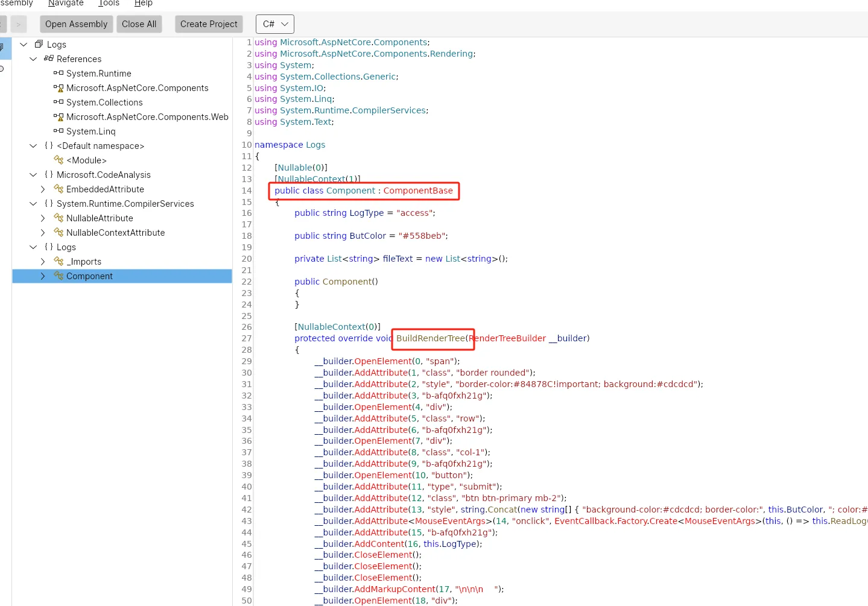This screenshot has width=868, height=606.
Task: Click "using System.Text" on line 8
Action: coord(294,122)
